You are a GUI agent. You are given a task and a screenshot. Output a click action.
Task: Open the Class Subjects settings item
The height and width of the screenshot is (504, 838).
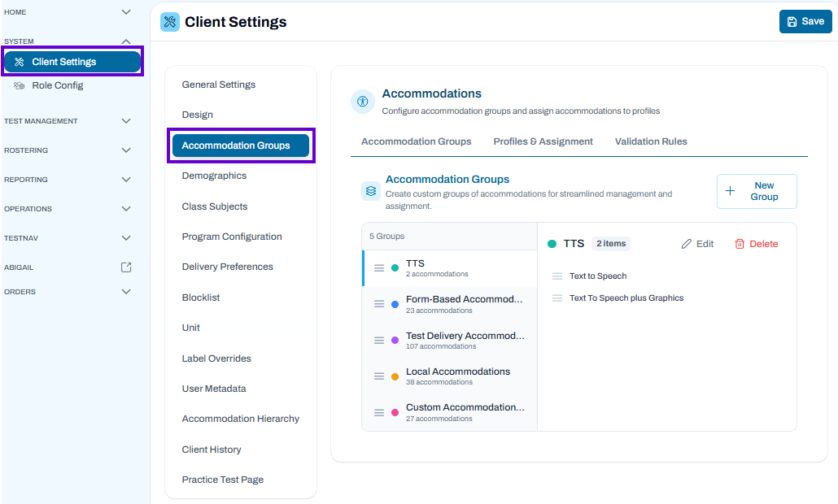[x=215, y=206]
